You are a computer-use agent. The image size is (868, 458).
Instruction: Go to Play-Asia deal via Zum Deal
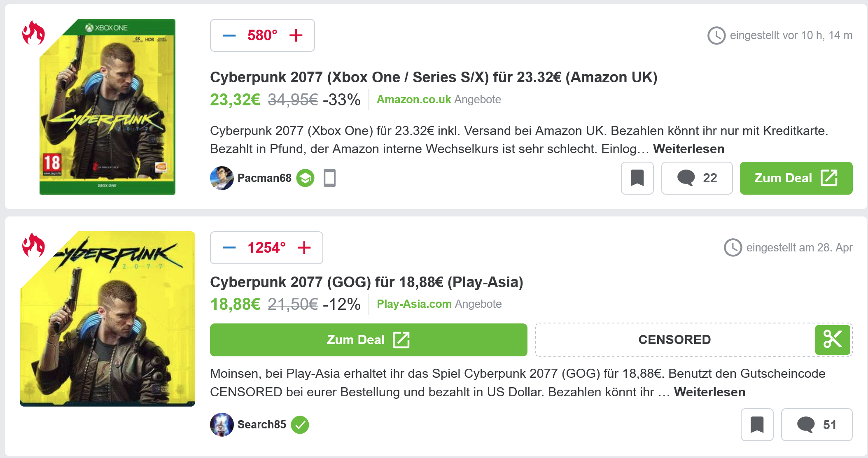click(x=368, y=340)
